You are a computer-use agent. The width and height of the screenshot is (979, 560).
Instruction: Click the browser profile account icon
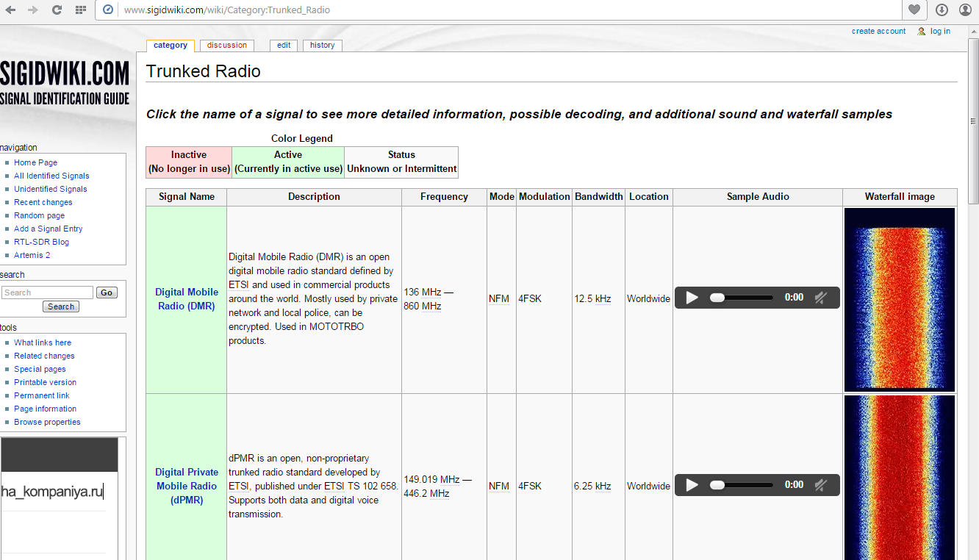tap(965, 10)
